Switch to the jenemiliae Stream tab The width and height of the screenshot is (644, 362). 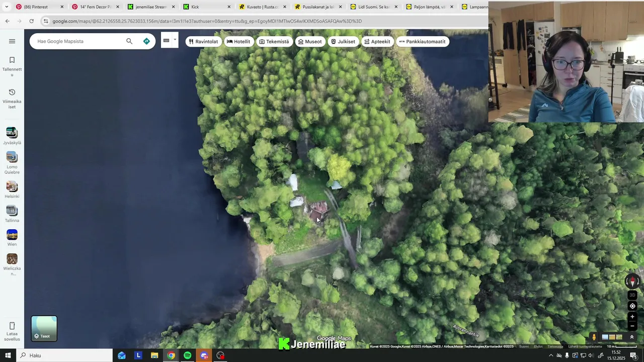pos(151,7)
